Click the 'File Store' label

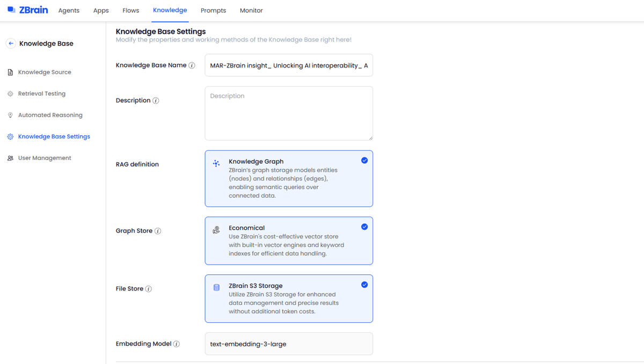[129, 289]
